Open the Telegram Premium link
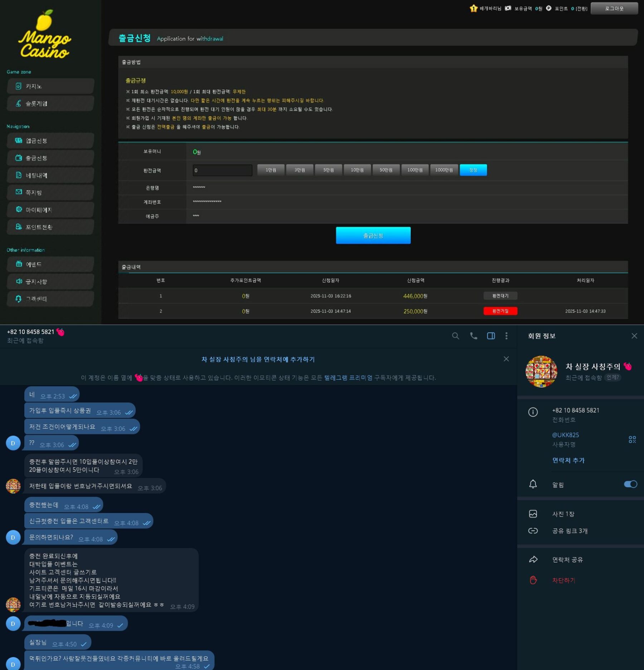644x670 pixels. coord(348,378)
